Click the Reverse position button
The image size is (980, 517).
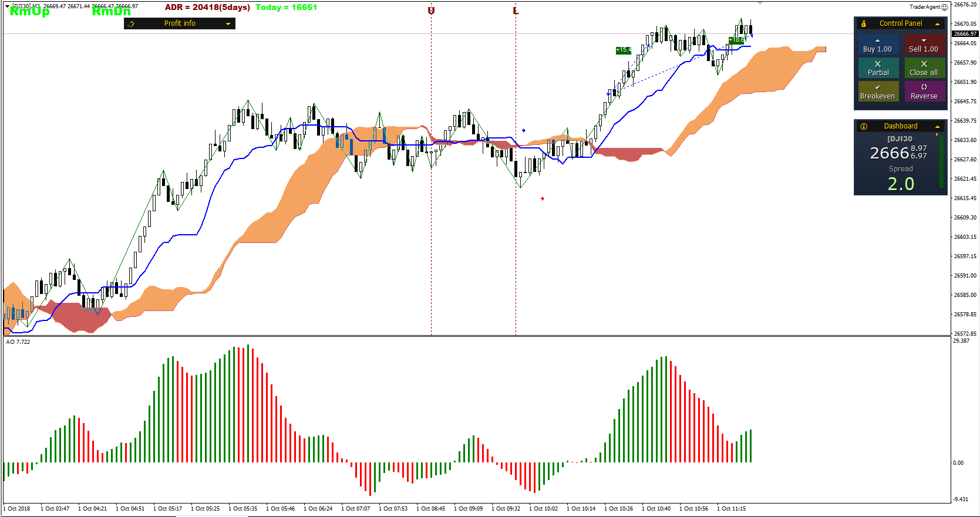coord(924,92)
